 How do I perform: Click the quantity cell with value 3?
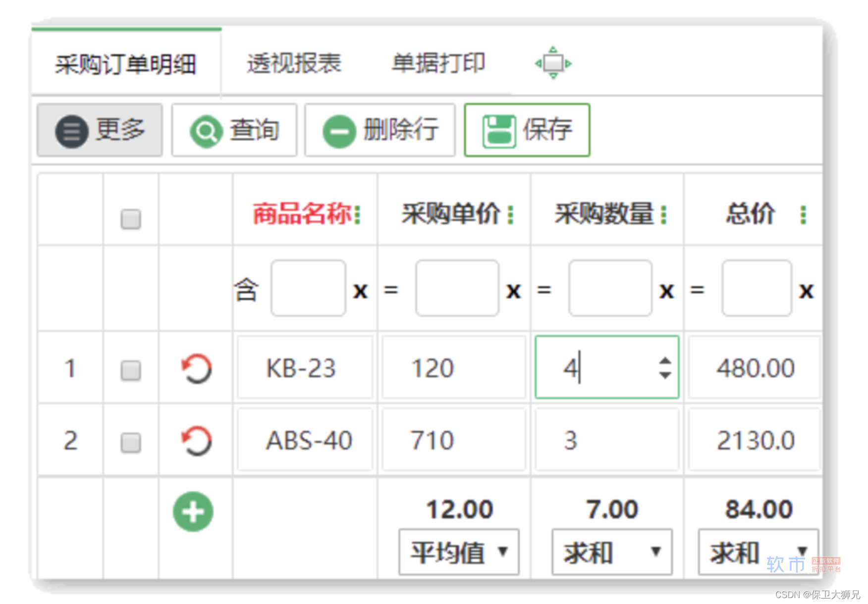(x=607, y=440)
